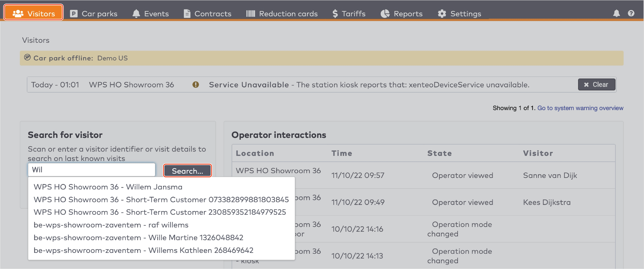
Task: Click the Reduction cards barcode icon
Action: pos(250,14)
